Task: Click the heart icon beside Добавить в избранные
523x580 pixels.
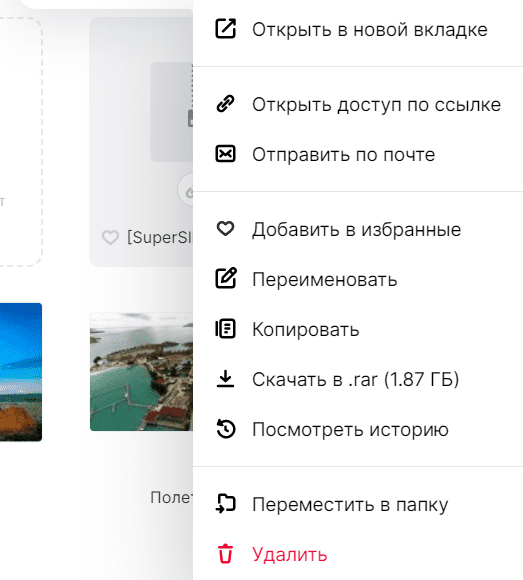Action: (x=225, y=229)
